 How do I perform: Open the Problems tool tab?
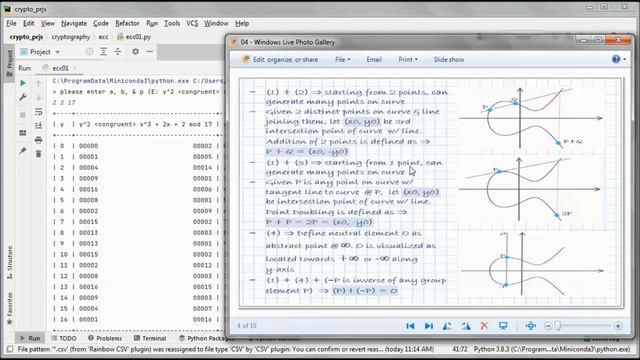click(x=105, y=338)
